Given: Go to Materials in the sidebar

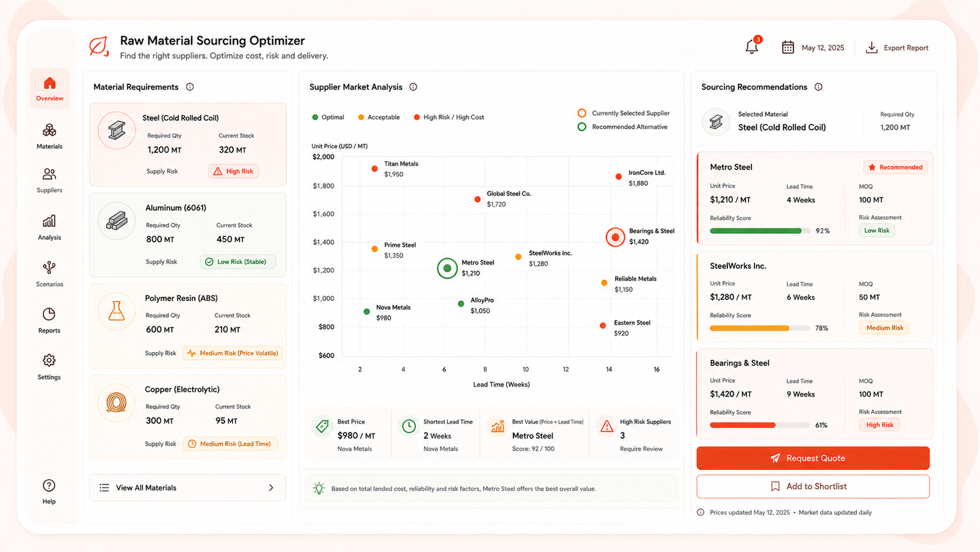Looking at the screenshot, I should (x=49, y=136).
